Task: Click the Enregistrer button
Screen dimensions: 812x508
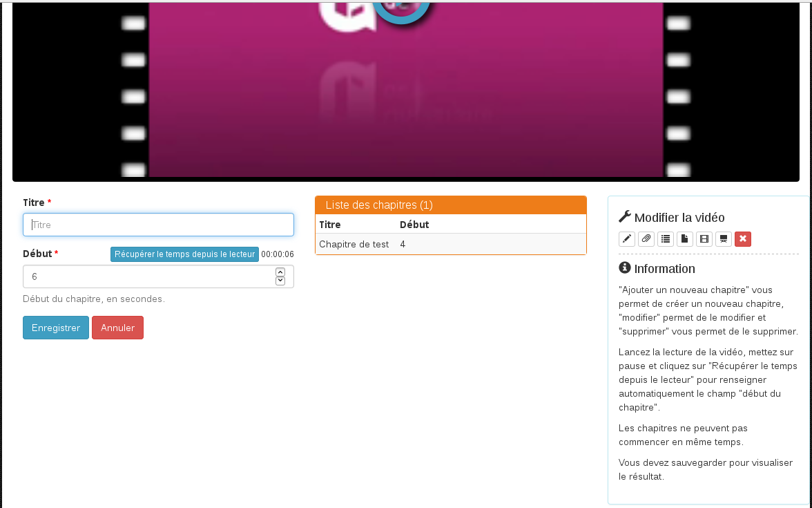Action: click(x=56, y=328)
